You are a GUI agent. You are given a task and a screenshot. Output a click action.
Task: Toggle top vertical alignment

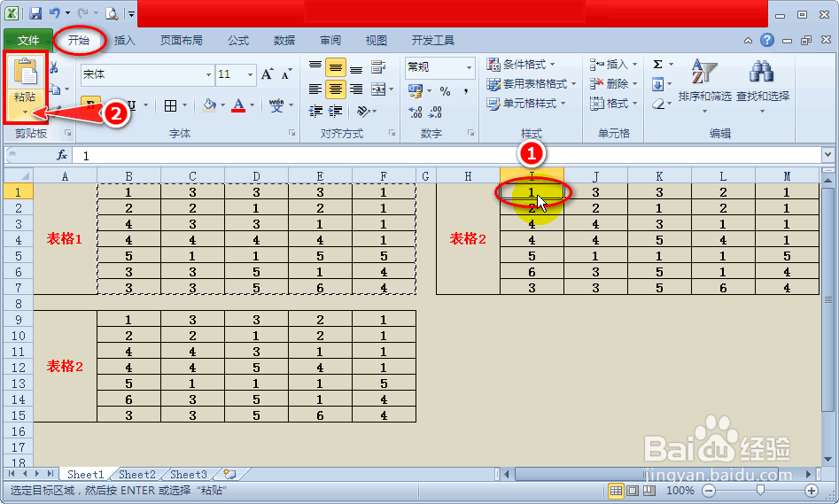coord(315,67)
